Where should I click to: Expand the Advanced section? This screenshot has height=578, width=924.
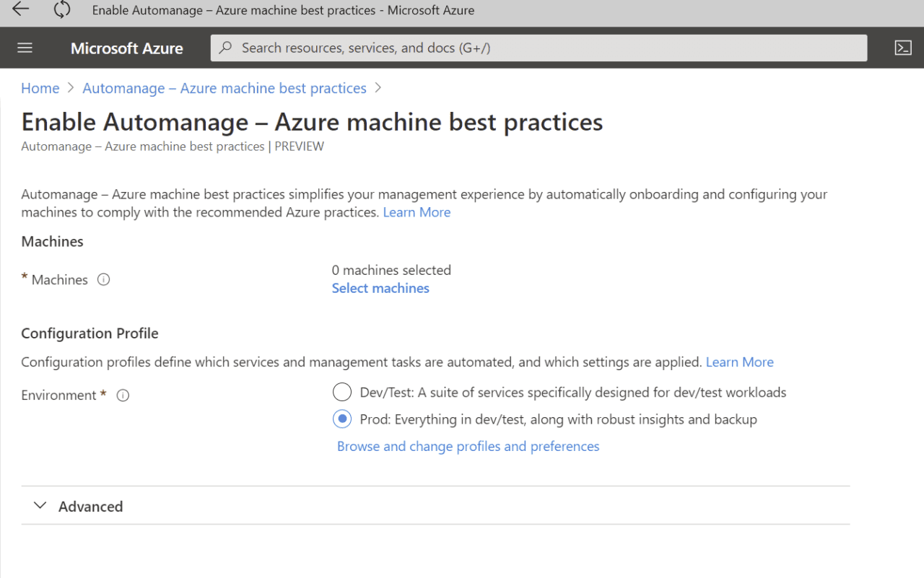(435, 506)
